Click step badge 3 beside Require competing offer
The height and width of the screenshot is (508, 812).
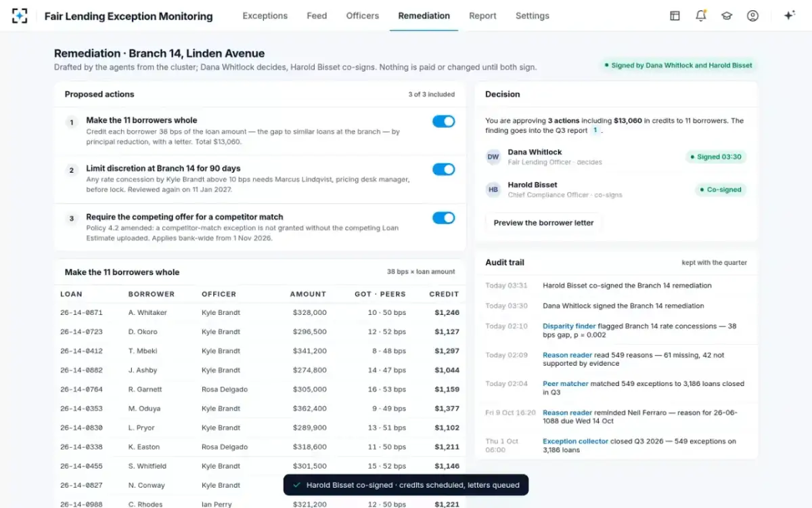pos(72,219)
